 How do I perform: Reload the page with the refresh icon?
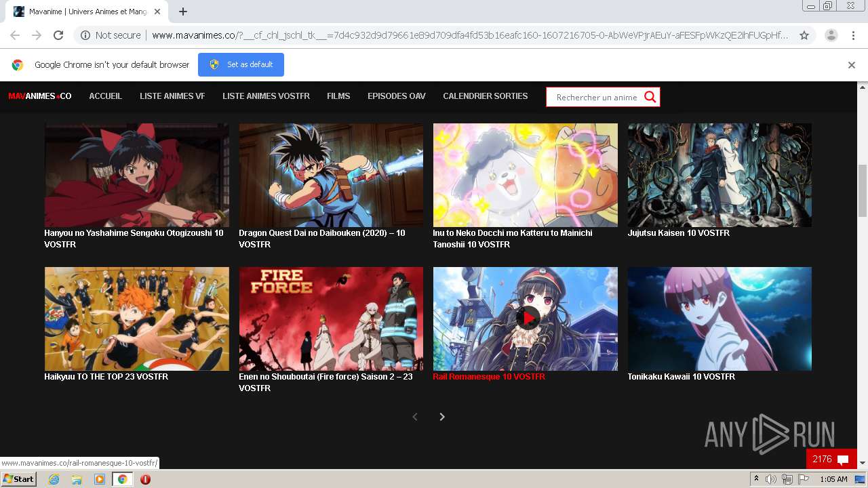coord(58,35)
